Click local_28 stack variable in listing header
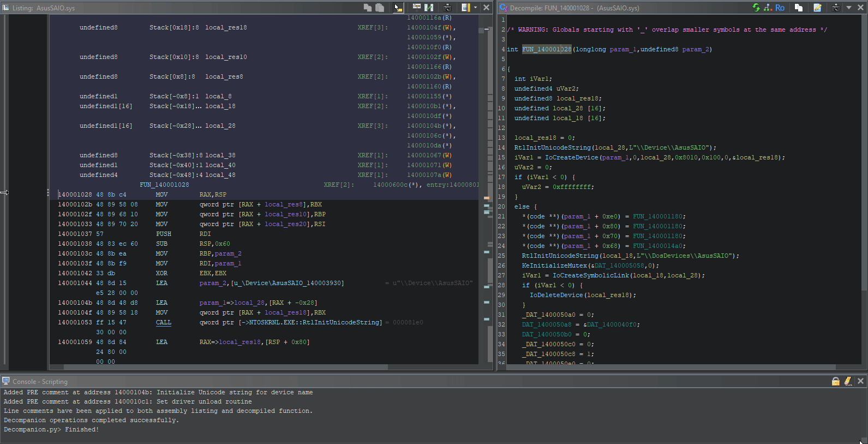The image size is (868, 444). (x=220, y=126)
